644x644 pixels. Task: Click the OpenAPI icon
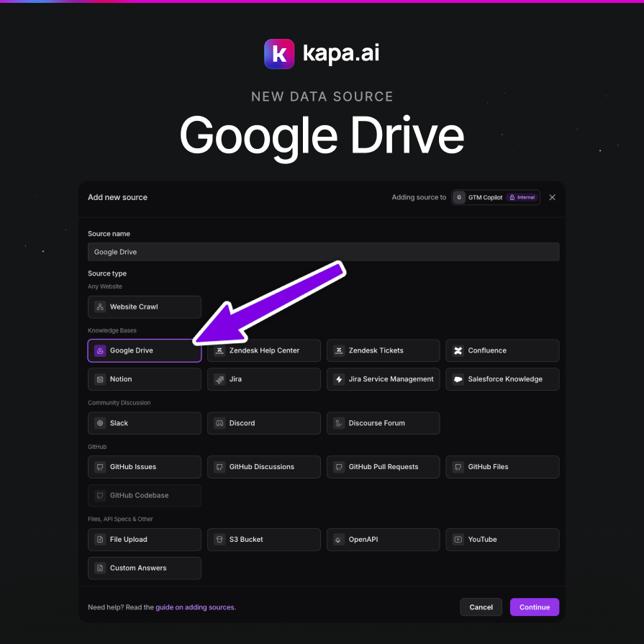tap(339, 539)
